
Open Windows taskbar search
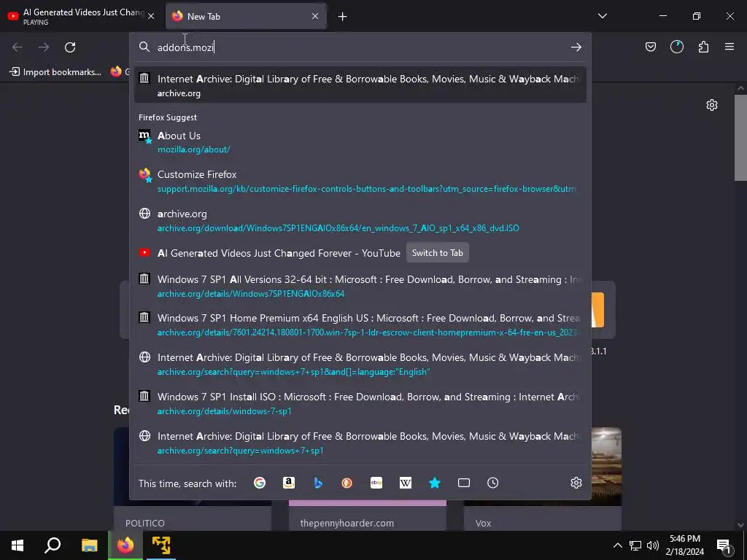click(53, 545)
